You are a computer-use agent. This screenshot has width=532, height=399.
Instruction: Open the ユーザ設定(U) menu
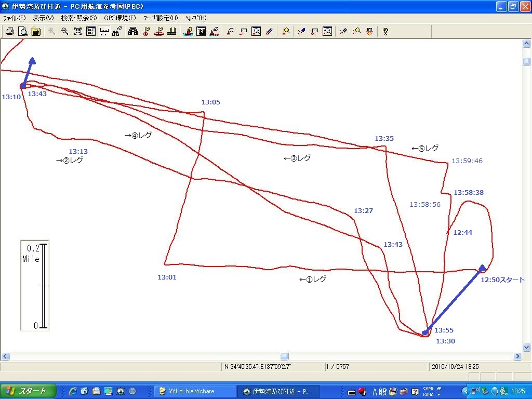coord(160,18)
